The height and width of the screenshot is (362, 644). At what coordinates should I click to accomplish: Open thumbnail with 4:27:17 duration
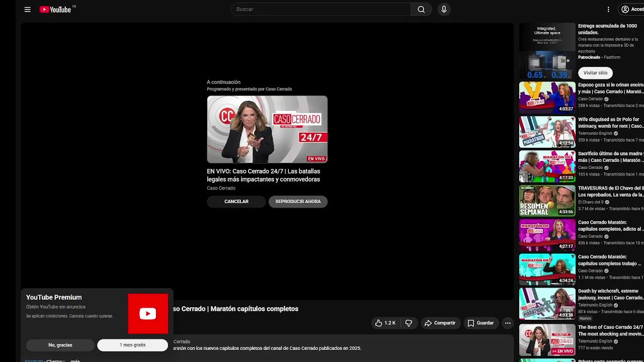point(547,235)
